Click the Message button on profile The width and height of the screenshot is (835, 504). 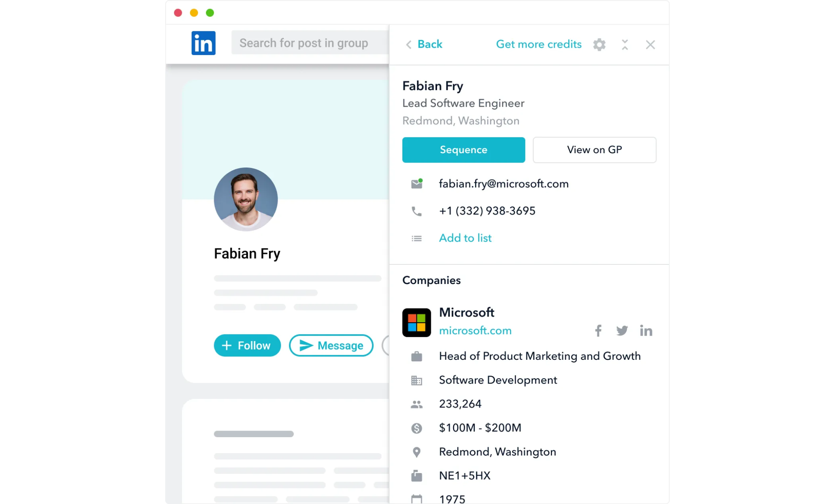[x=331, y=346]
